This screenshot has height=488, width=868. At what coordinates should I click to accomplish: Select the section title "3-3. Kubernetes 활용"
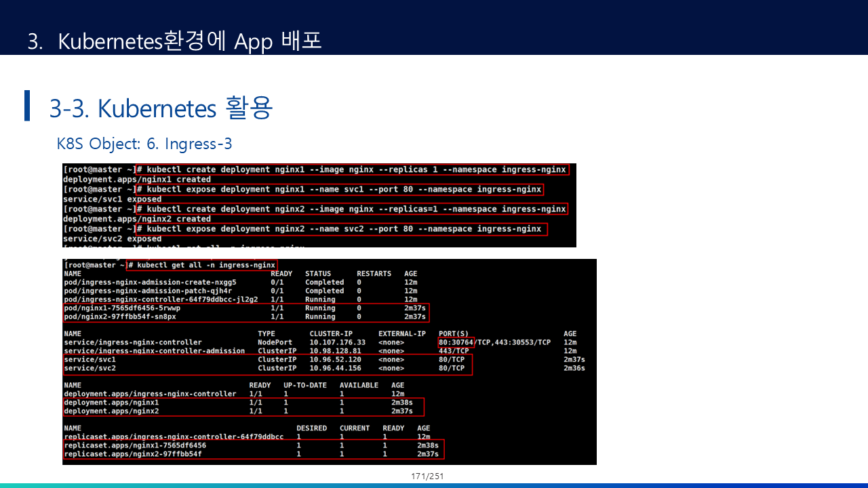(161, 108)
